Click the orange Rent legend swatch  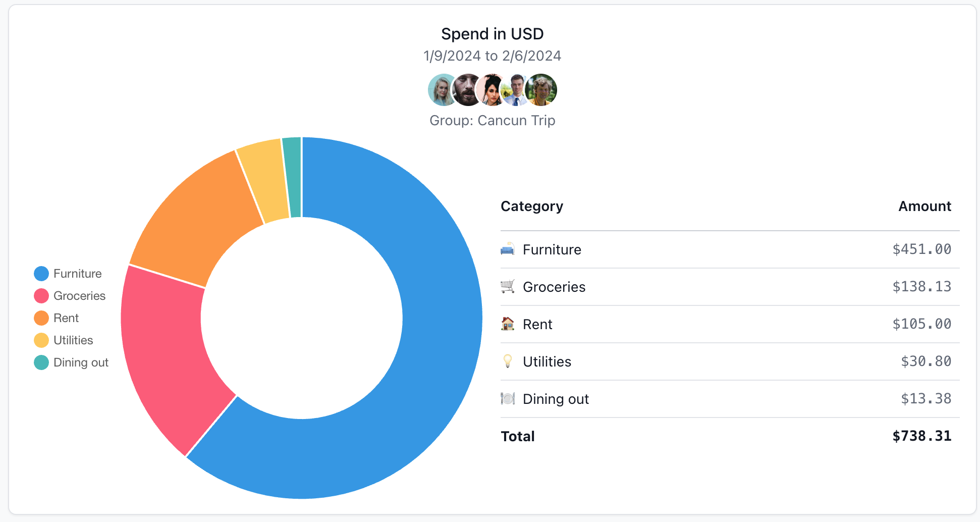point(41,318)
